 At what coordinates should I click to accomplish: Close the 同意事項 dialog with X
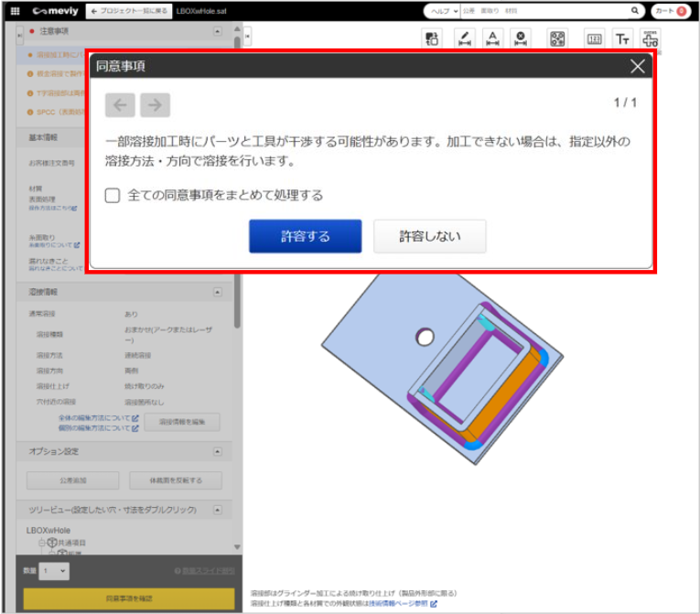click(638, 67)
